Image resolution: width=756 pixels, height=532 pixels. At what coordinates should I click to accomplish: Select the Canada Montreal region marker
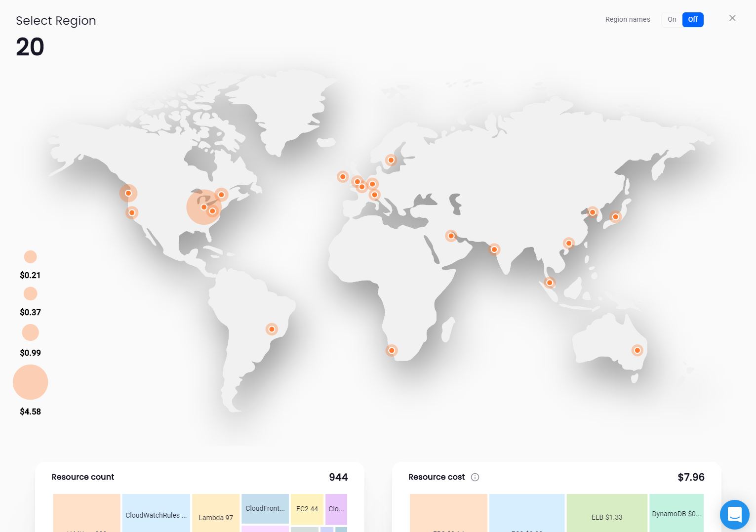pos(221,195)
